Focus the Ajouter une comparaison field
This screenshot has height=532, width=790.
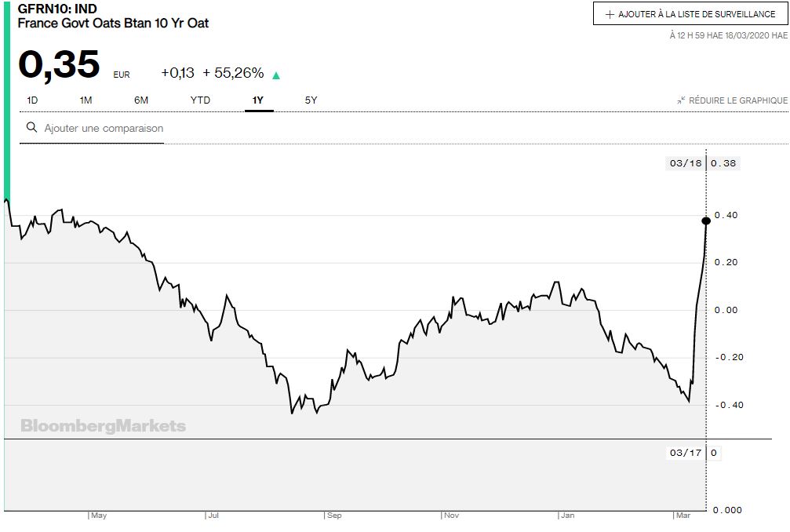point(104,128)
